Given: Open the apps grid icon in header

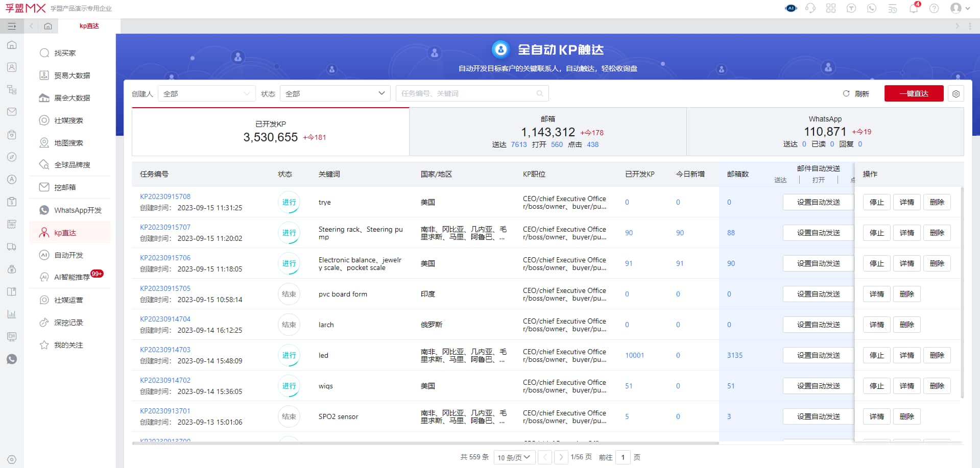Looking at the screenshot, I should coord(831,9).
